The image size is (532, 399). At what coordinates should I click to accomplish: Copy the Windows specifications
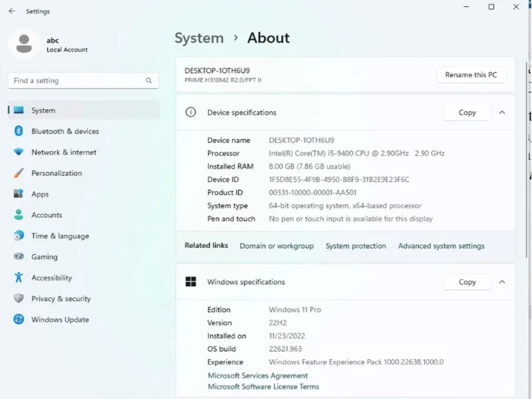click(x=467, y=281)
